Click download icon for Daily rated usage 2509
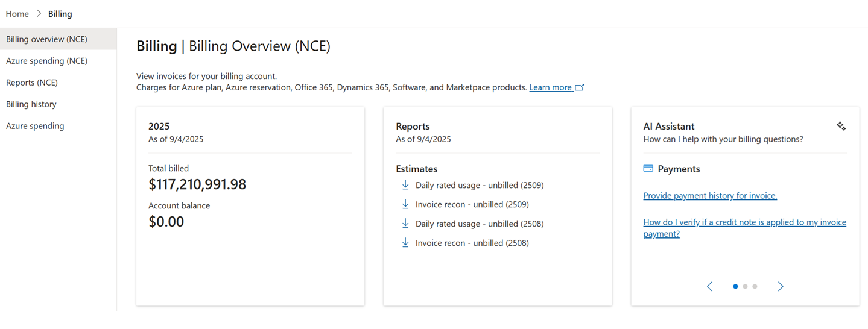Image resolution: width=868 pixels, height=329 pixels. click(405, 185)
